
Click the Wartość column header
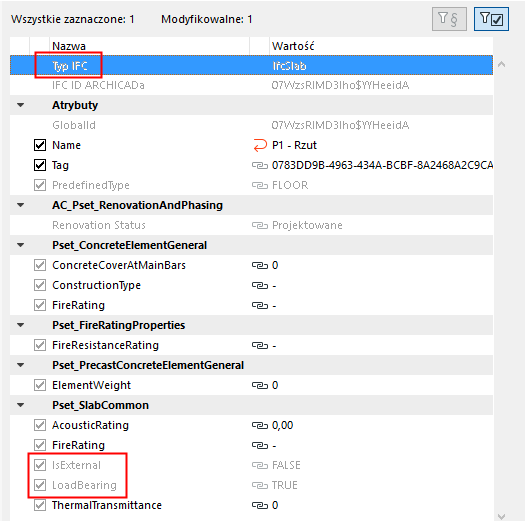tap(381, 46)
